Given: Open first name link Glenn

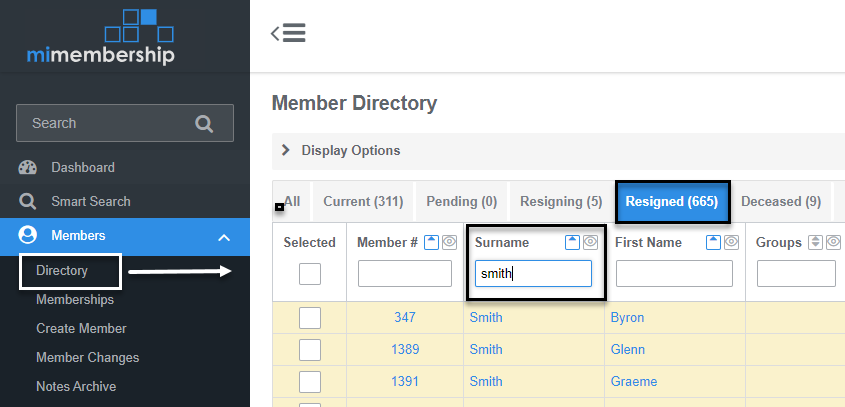Looking at the screenshot, I should pos(627,350).
